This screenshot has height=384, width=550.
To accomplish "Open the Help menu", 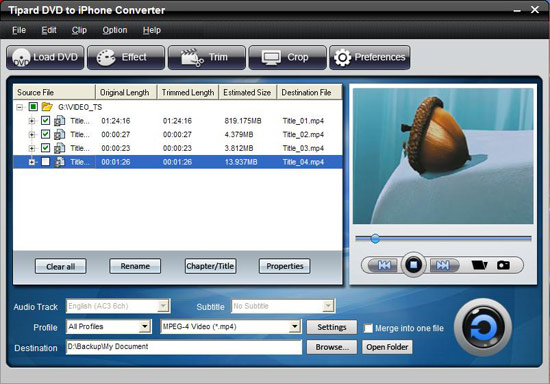I will 152,30.
